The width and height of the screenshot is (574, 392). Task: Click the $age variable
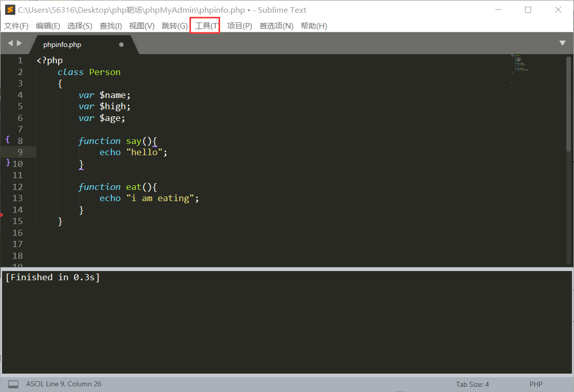point(110,118)
